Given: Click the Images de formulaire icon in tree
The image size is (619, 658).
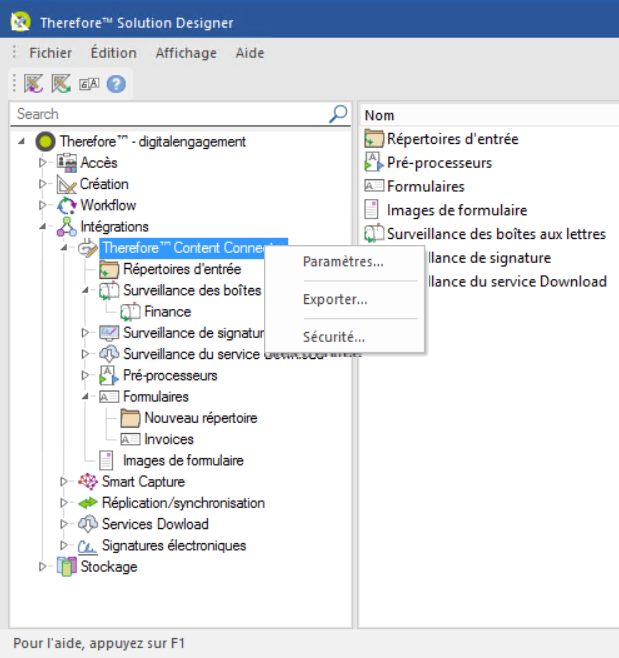Looking at the screenshot, I should [107, 460].
